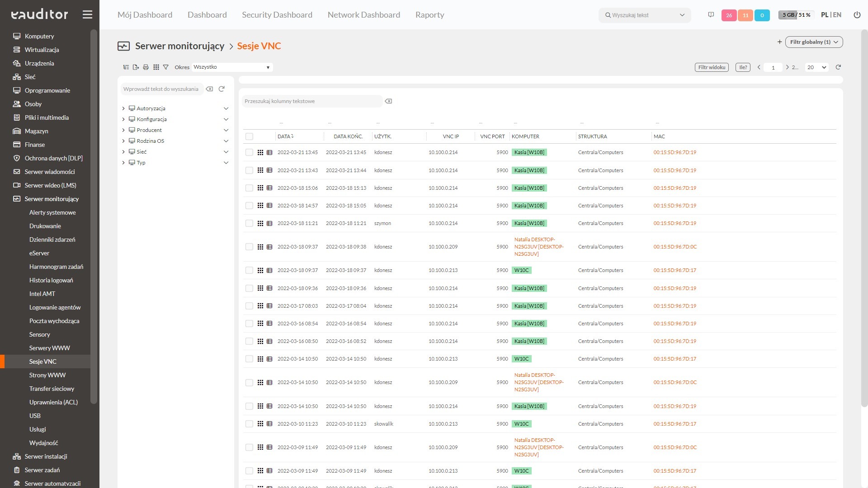
Task: Expand the Producent tree node
Action: pos(123,130)
